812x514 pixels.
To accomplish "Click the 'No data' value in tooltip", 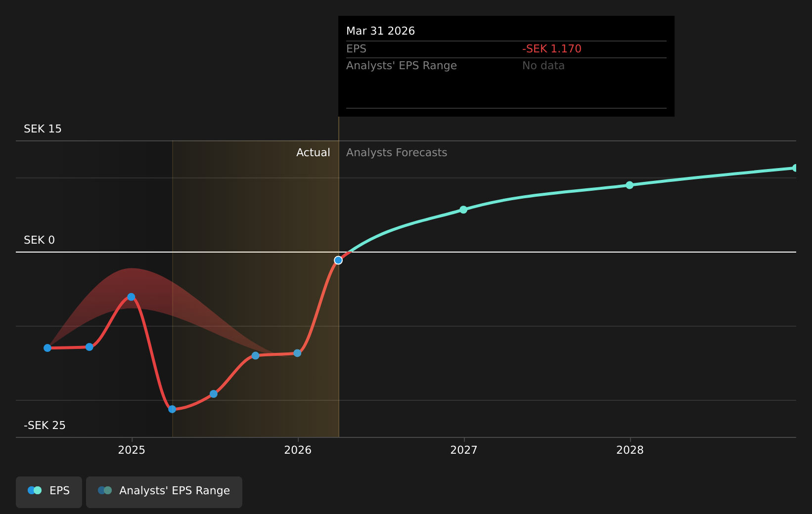I will [x=543, y=66].
